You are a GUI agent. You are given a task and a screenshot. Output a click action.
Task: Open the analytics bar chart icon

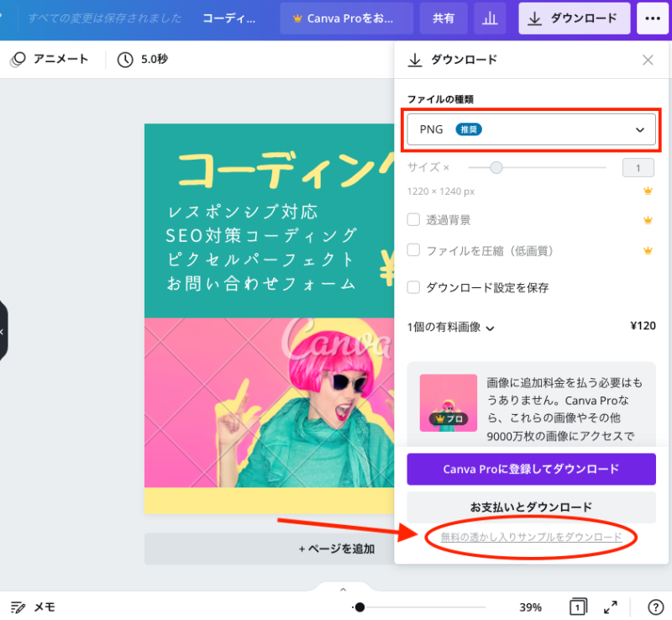coord(490,18)
